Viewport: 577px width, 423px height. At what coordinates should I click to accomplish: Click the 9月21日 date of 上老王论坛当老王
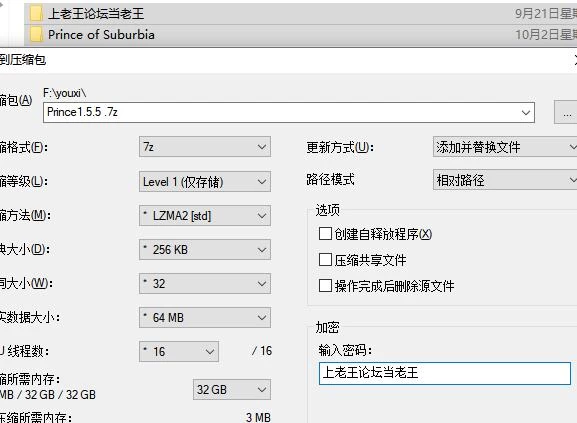click(546, 14)
